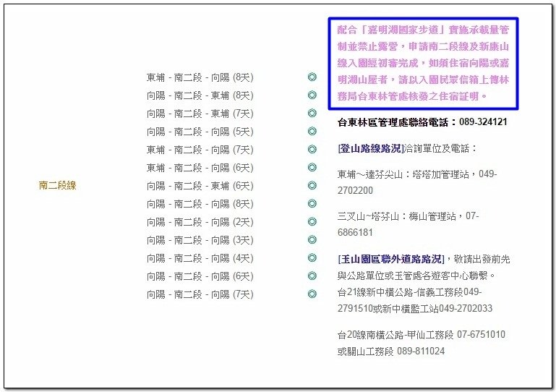Click the 台20線南橫公路-甲仙工務段 phone text
This screenshot has height=392, width=556.
[422, 335]
